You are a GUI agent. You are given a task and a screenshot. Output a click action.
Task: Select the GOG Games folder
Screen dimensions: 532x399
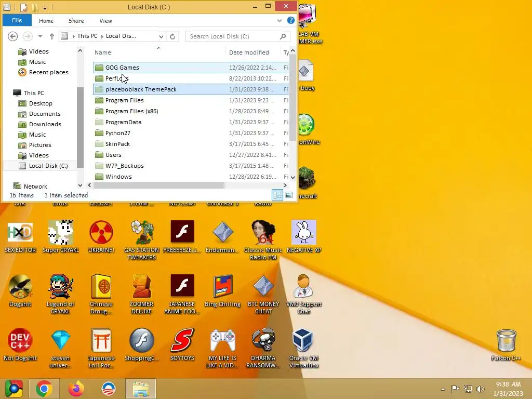click(x=191, y=68)
